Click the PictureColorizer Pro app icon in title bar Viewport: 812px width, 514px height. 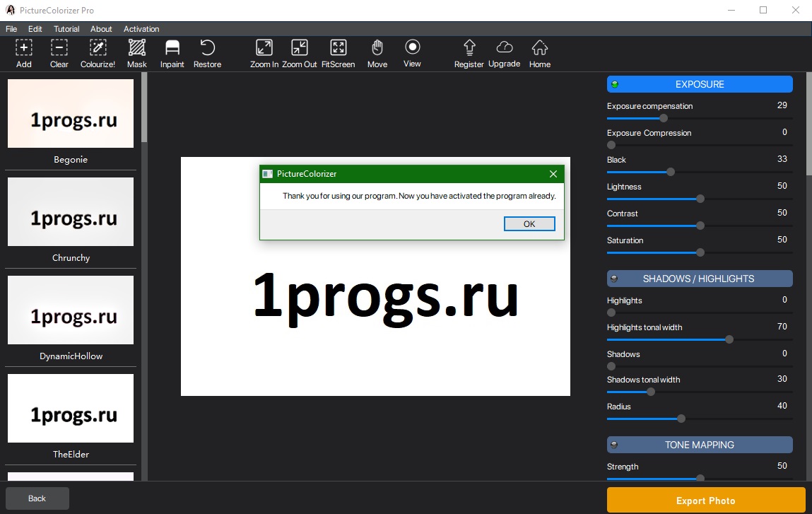click(11, 10)
